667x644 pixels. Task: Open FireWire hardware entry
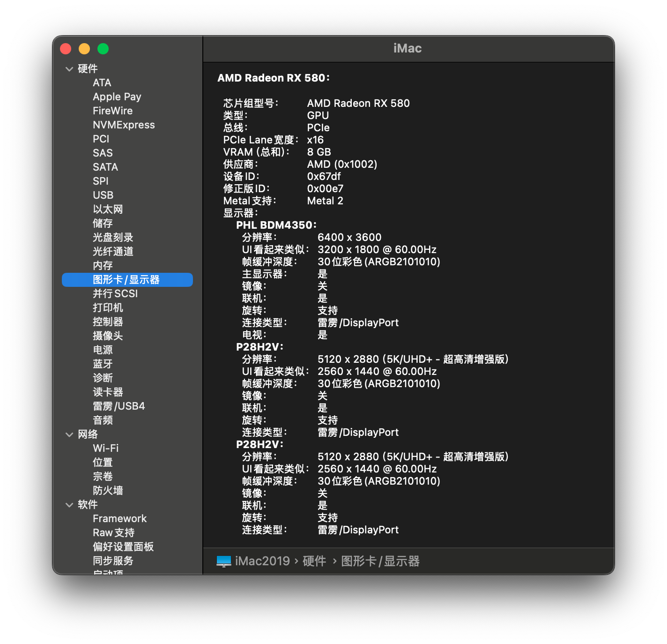pyautogui.click(x=113, y=111)
